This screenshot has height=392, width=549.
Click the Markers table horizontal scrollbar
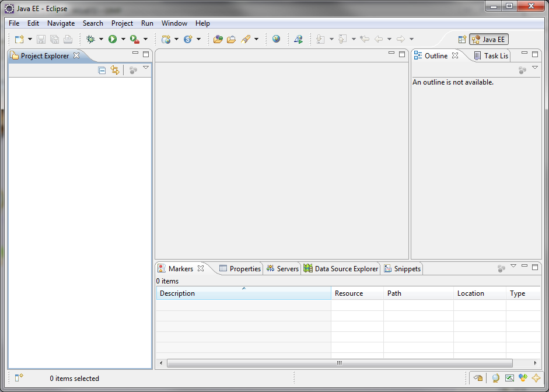tap(339, 363)
